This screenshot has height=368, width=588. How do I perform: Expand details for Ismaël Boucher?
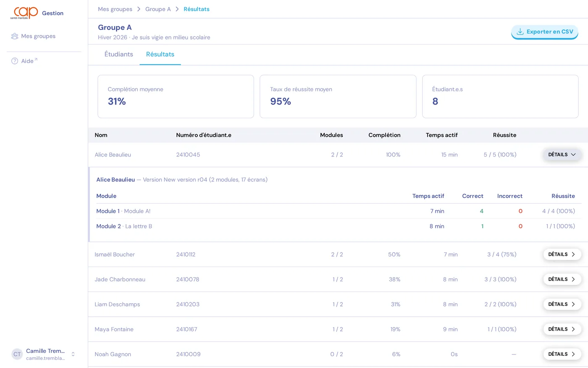pyautogui.click(x=562, y=254)
